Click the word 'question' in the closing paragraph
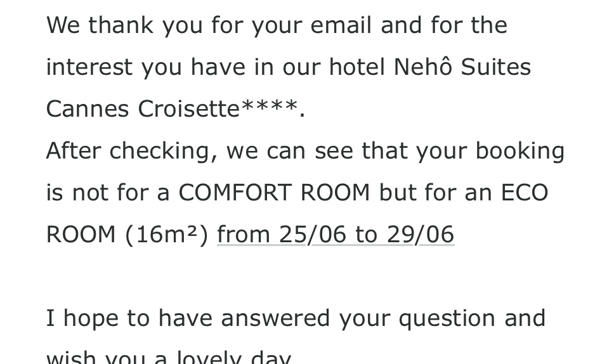 coord(447,318)
